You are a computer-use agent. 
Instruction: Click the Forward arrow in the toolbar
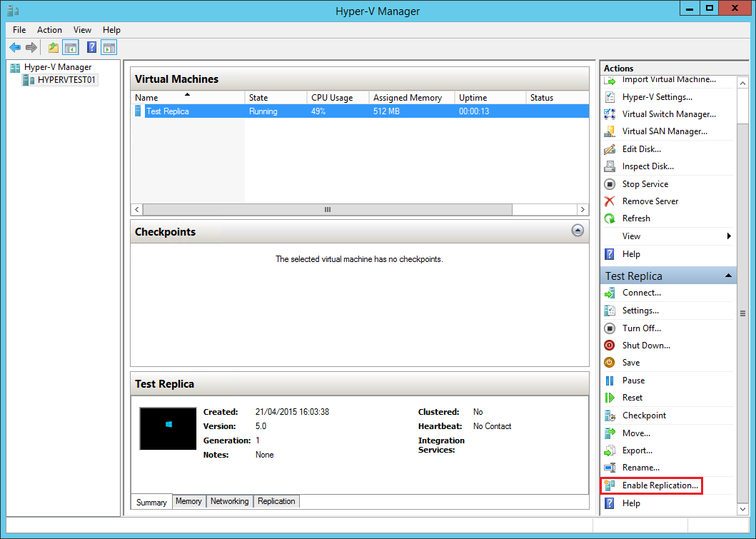pyautogui.click(x=31, y=47)
